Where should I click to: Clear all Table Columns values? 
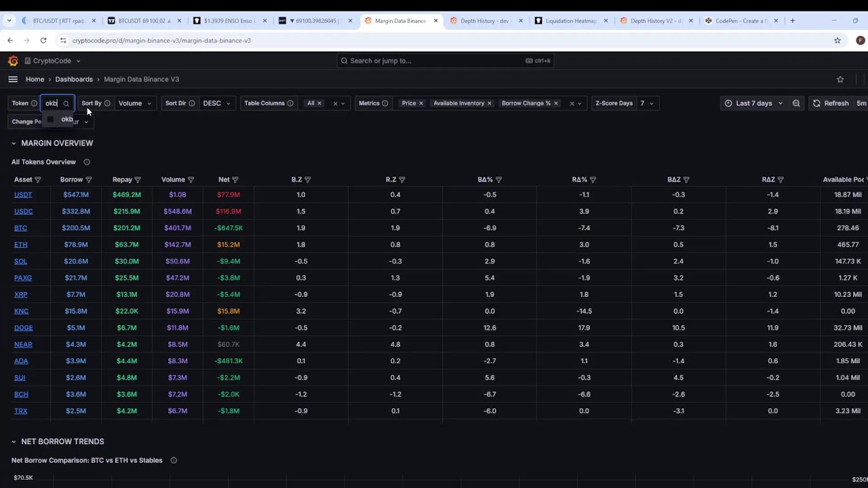(x=335, y=104)
